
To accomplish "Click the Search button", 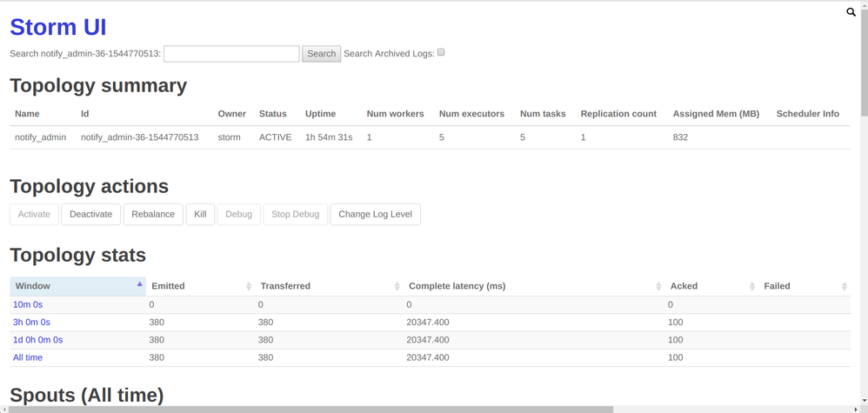I will coord(321,54).
